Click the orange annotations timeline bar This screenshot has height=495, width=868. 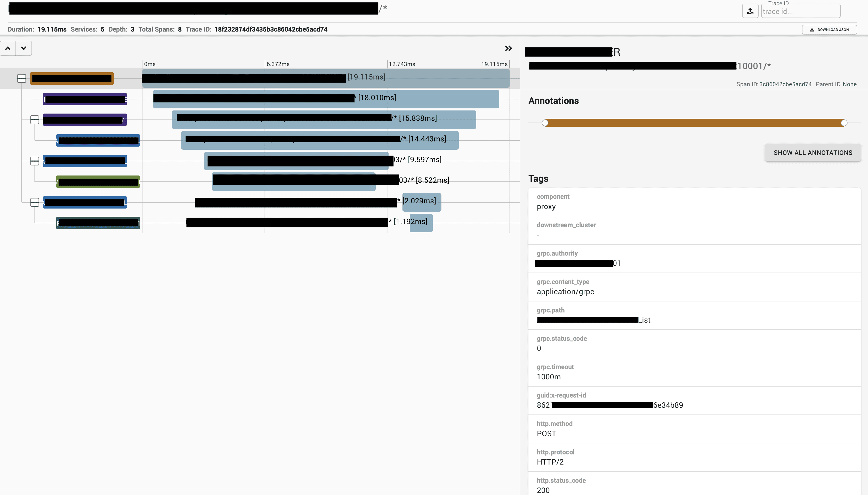pos(694,123)
